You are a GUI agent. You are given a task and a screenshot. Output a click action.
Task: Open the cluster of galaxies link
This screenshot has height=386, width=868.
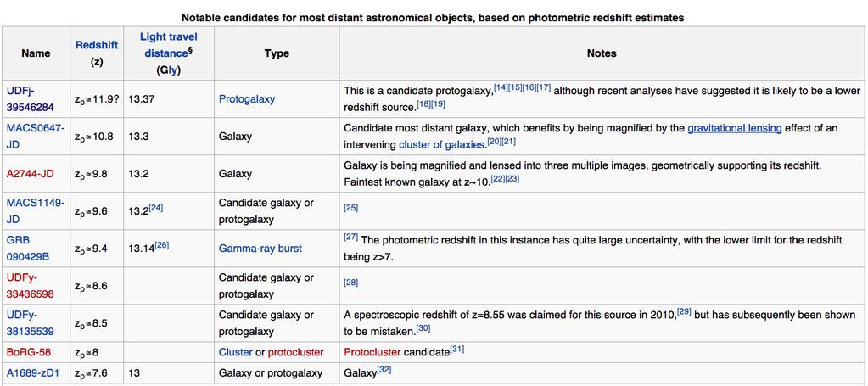tap(442, 146)
